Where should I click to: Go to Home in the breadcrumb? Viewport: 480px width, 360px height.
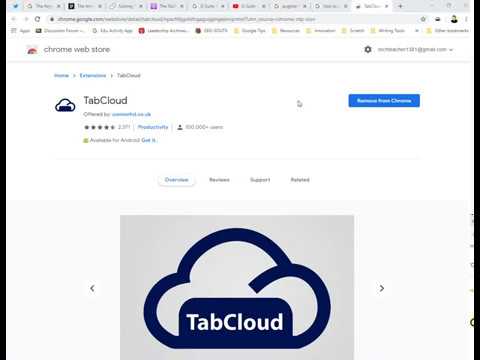click(x=61, y=76)
